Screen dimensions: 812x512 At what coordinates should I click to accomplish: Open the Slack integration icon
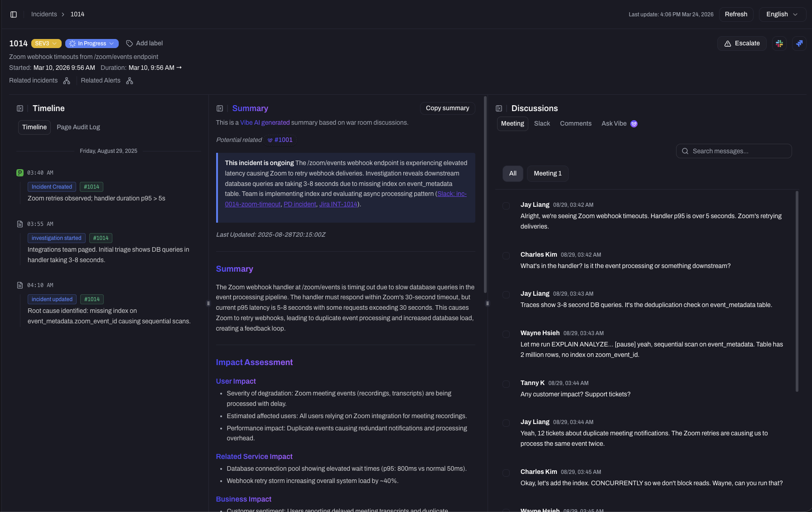[779, 44]
